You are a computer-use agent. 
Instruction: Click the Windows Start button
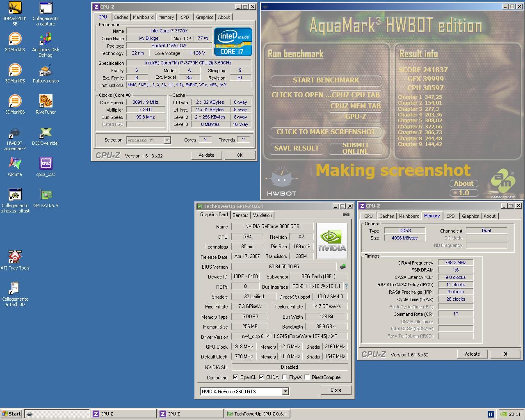pos(11,414)
